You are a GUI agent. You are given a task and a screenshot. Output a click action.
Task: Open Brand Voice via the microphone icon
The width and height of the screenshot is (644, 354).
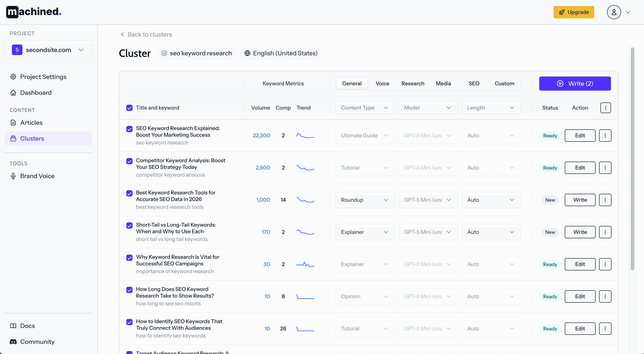click(13, 176)
